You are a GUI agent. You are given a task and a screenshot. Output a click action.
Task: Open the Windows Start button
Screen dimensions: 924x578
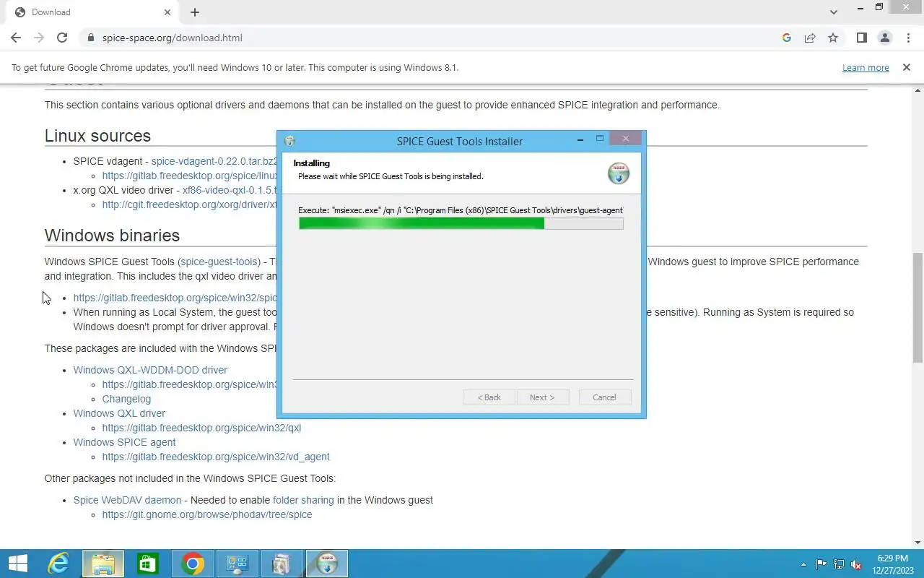point(18,564)
